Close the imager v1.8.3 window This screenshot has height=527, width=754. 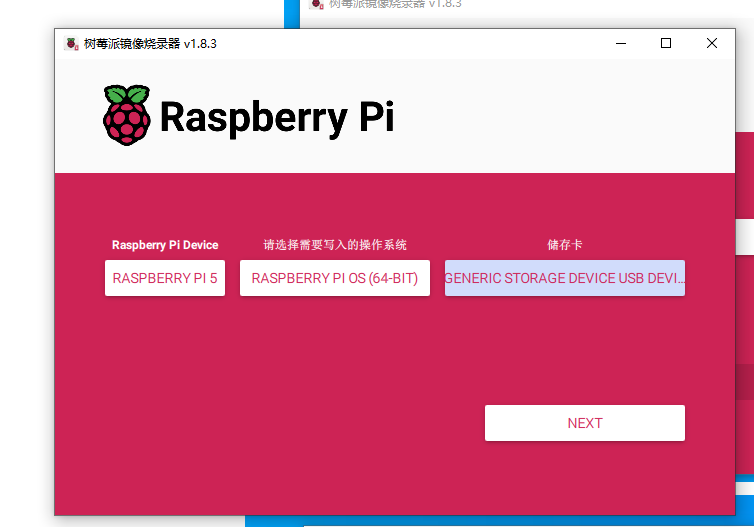pos(712,43)
